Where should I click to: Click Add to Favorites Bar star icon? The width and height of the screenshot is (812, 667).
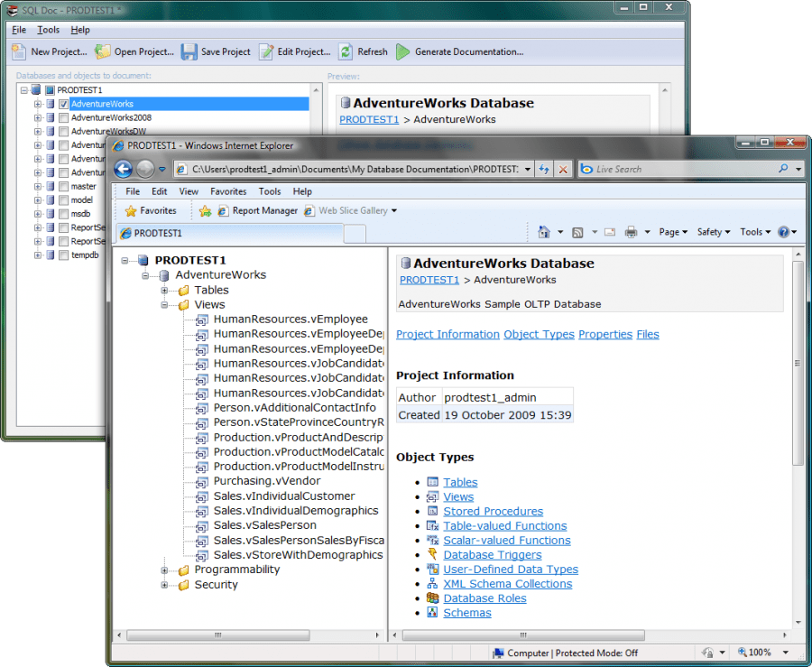205,211
